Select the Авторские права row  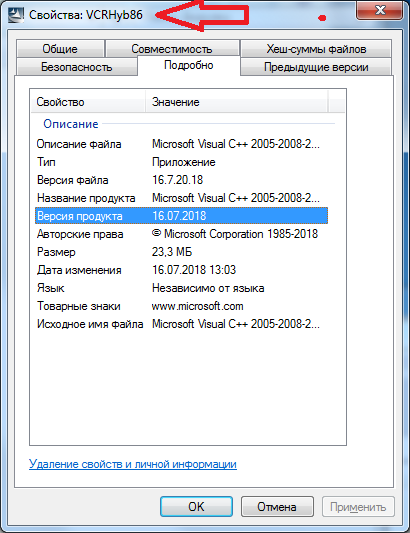182,234
